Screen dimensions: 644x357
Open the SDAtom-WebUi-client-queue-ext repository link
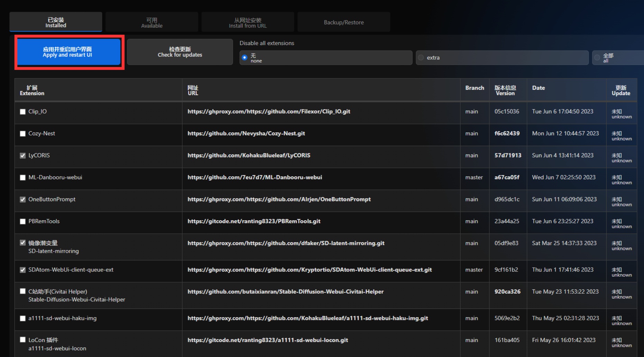point(310,269)
